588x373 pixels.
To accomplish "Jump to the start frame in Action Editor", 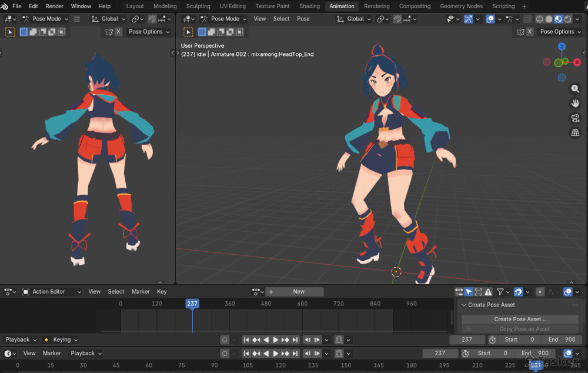I will [246, 339].
